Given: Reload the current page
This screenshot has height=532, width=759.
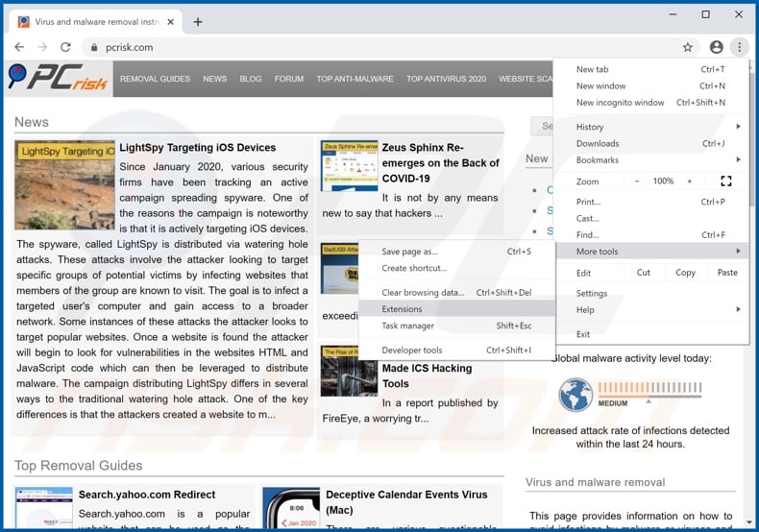Looking at the screenshot, I should (65, 47).
